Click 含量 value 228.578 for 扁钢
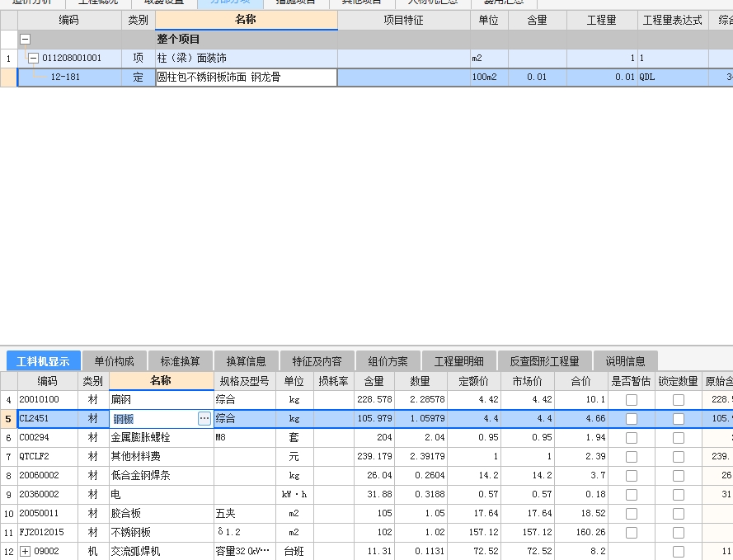Screen dimensions: 733x560 click(x=374, y=400)
